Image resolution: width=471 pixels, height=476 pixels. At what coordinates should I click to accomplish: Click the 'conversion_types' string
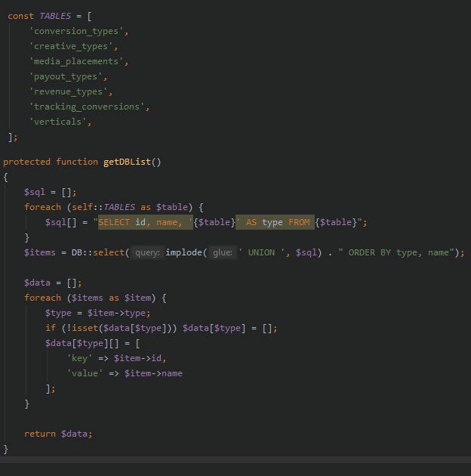click(76, 31)
